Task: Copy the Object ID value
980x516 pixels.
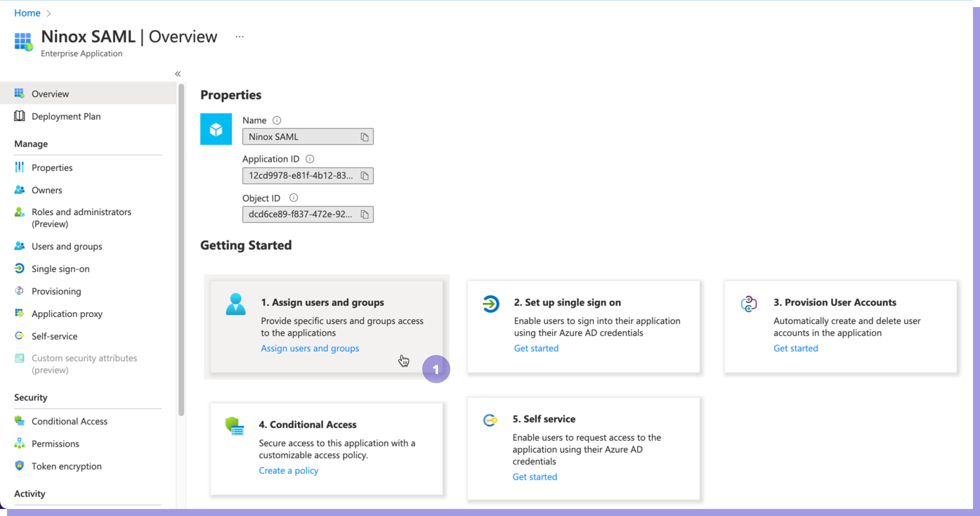Action: click(x=365, y=214)
